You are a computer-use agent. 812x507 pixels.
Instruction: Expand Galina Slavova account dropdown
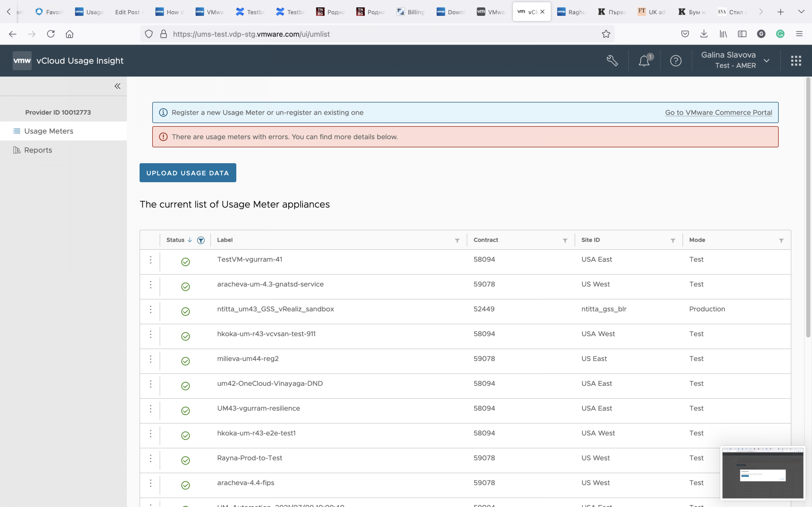(766, 61)
